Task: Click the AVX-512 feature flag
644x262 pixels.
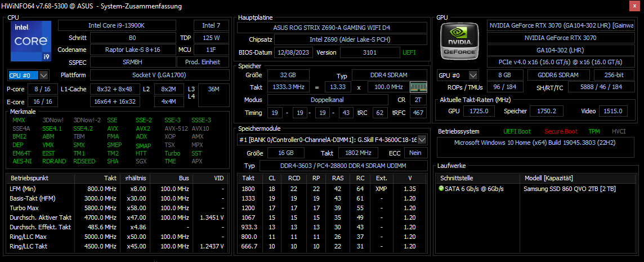Action: tap(175, 128)
